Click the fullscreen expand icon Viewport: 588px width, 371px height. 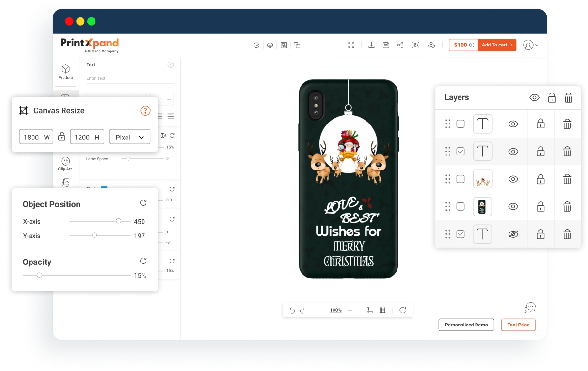(x=351, y=45)
